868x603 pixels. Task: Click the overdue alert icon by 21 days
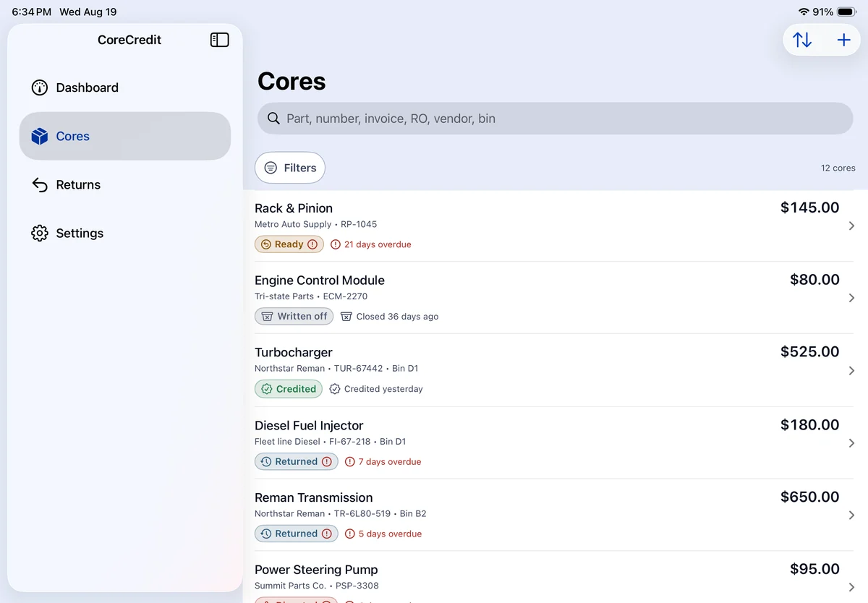pyautogui.click(x=336, y=244)
